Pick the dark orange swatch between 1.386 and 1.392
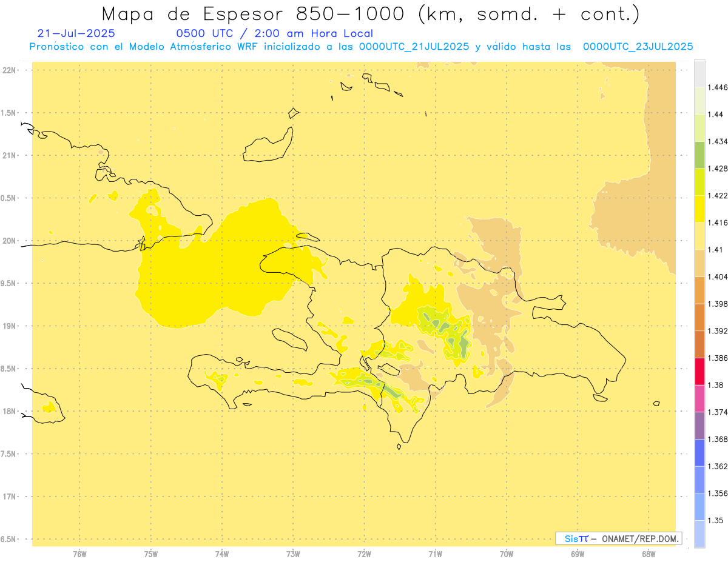 [699, 344]
